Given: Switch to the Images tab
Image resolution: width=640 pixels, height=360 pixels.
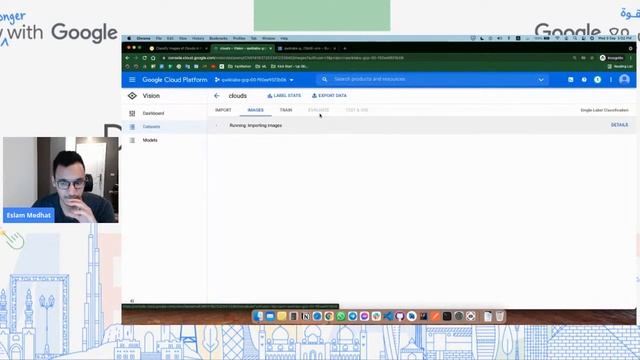Looking at the screenshot, I should tap(256, 110).
